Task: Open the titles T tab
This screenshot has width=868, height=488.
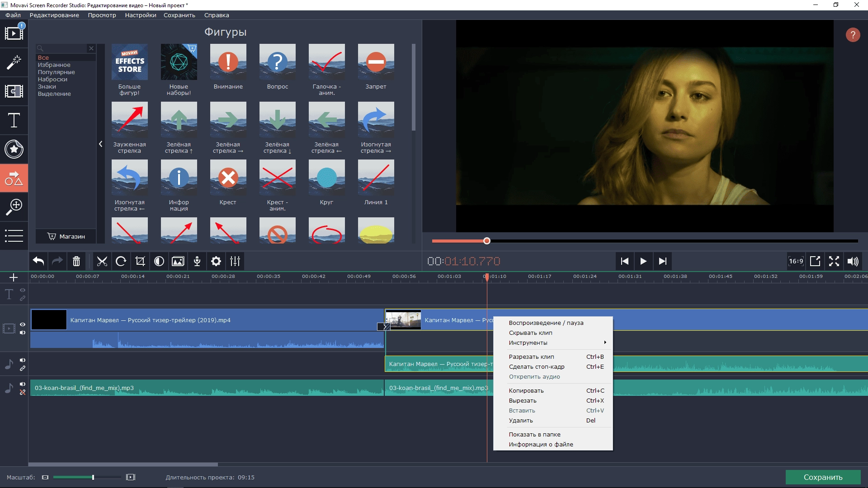Action: pyautogui.click(x=14, y=120)
